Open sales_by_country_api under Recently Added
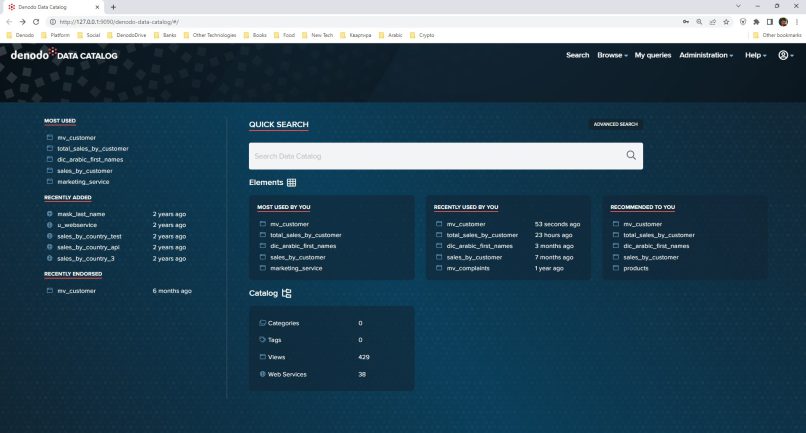Viewport: 806px width, 433px height. click(x=88, y=247)
